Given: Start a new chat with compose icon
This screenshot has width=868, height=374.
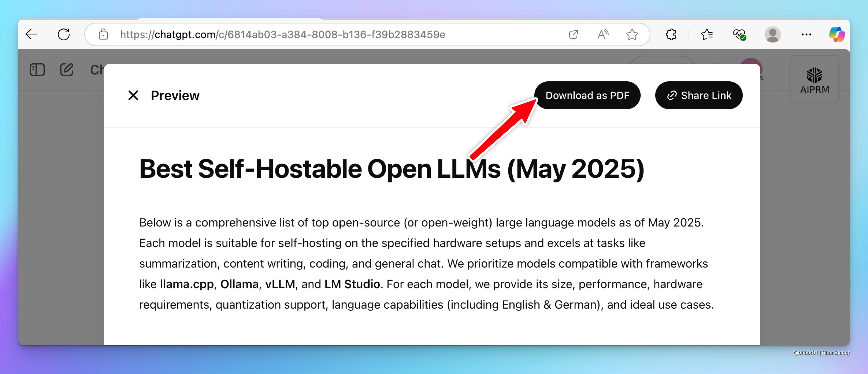Looking at the screenshot, I should (67, 70).
